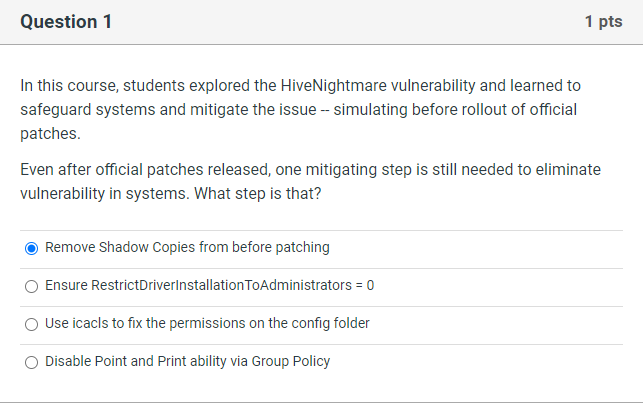Image resolution: width=643 pixels, height=406 pixels.
Task: Click the word 'icacls' in the third answer
Action: (89, 324)
